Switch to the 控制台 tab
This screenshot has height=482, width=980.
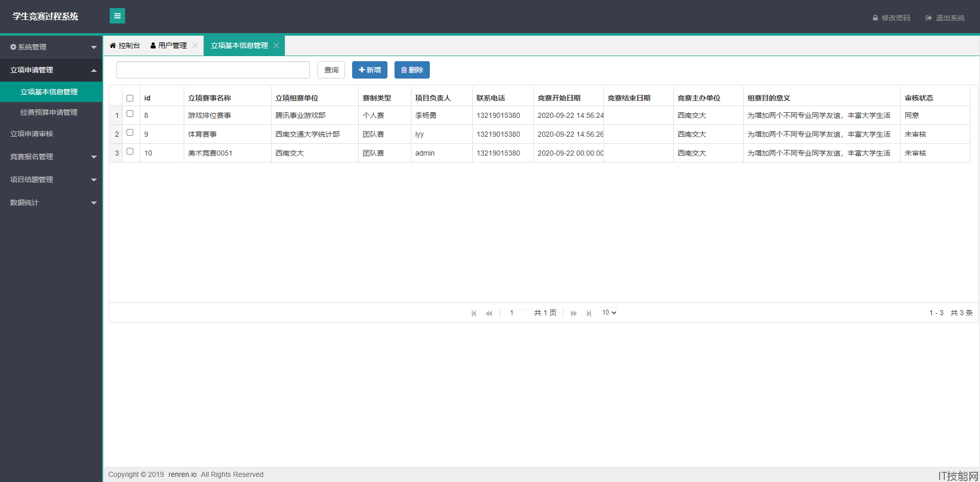point(125,45)
